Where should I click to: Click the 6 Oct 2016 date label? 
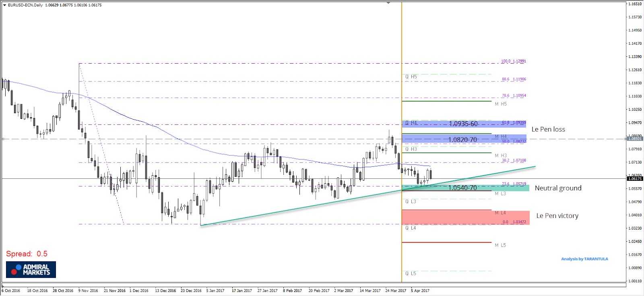(x=11, y=290)
